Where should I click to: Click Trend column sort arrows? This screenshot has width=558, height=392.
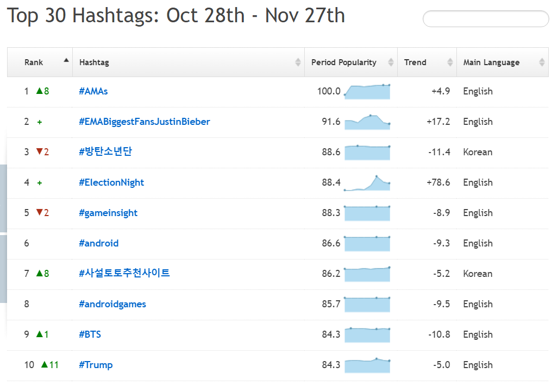[450, 62]
